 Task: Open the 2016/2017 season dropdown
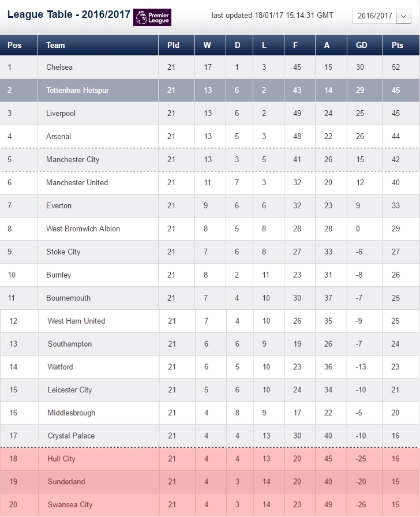[x=381, y=16]
